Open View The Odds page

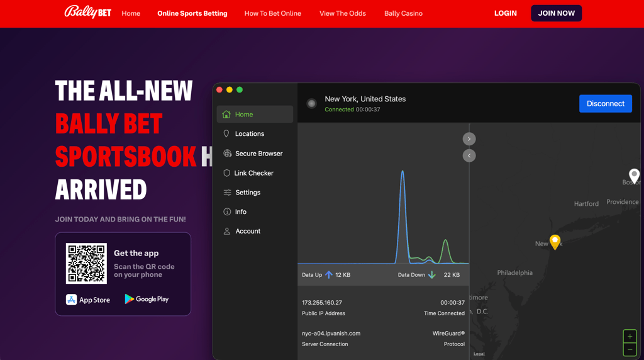(343, 14)
